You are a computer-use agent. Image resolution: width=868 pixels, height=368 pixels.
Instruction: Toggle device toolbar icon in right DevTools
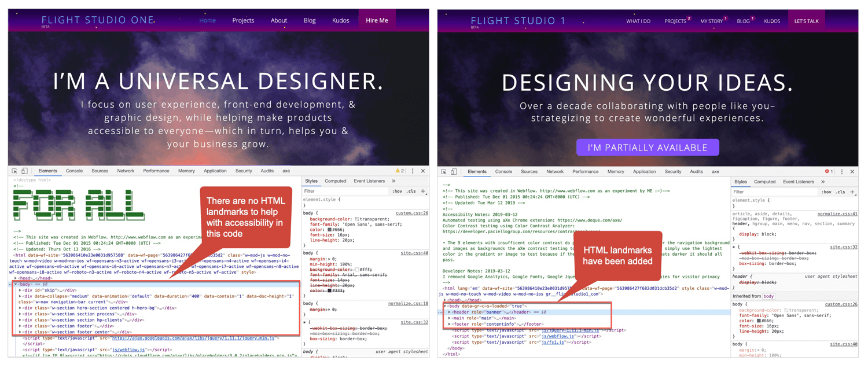tap(454, 172)
